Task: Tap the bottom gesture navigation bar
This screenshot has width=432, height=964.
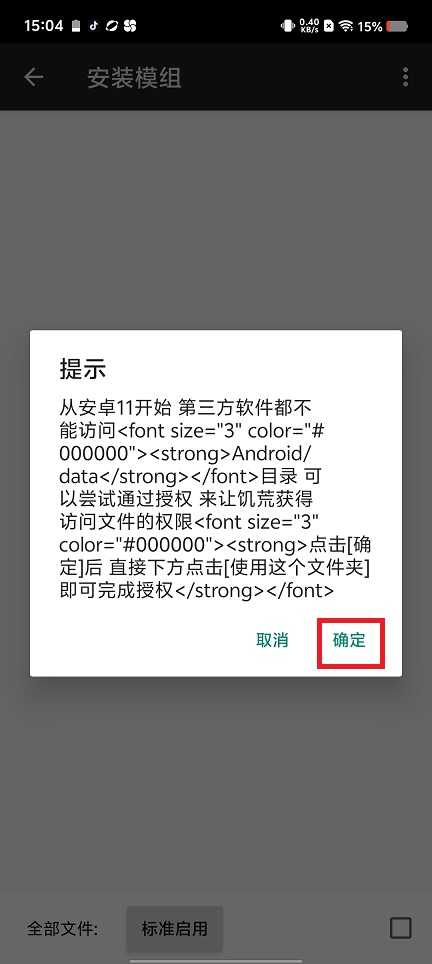Action: pos(216,960)
